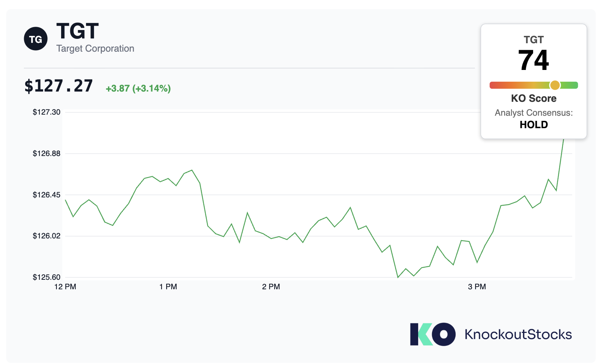Select the TGT ticker heading
610x364 pixels.
78,31
